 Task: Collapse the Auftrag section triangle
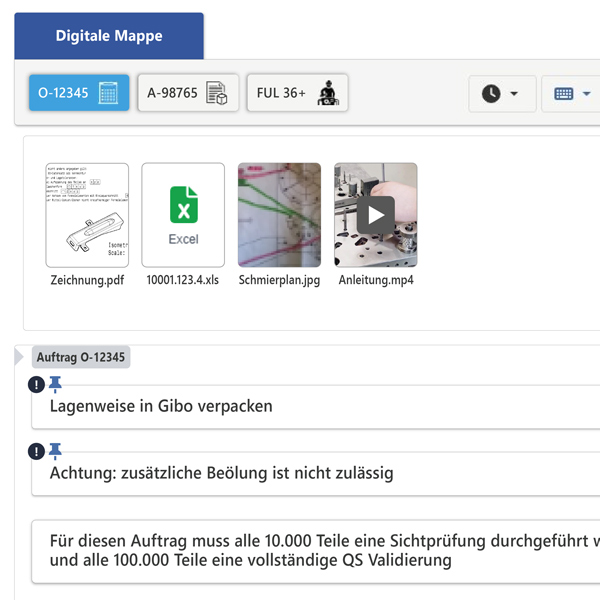[19, 357]
